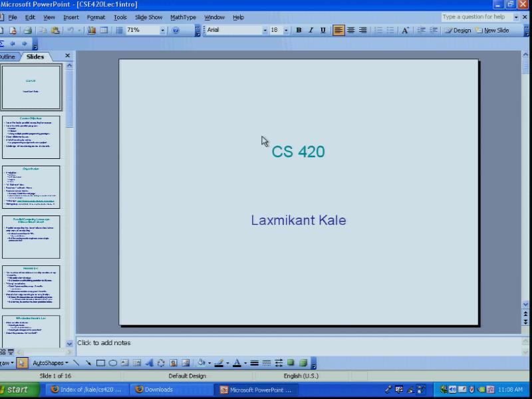Open the AutoShapes menu

[50, 363]
